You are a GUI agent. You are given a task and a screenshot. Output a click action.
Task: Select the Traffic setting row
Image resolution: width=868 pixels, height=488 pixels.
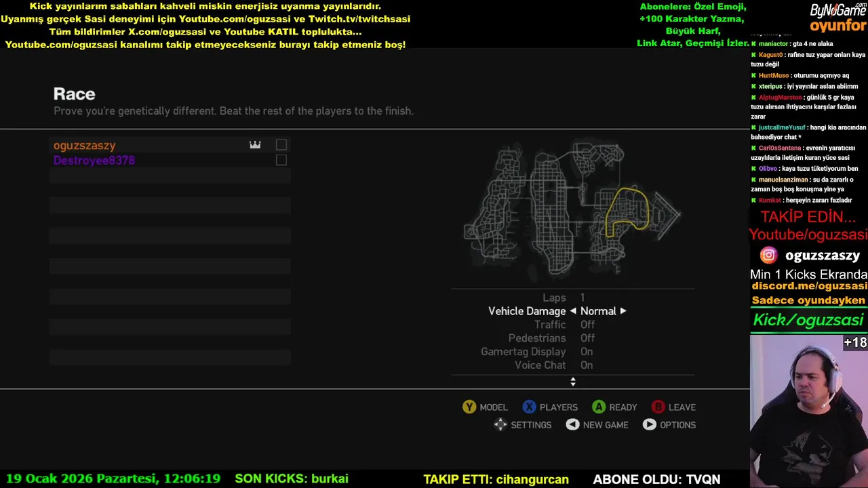(573, 325)
